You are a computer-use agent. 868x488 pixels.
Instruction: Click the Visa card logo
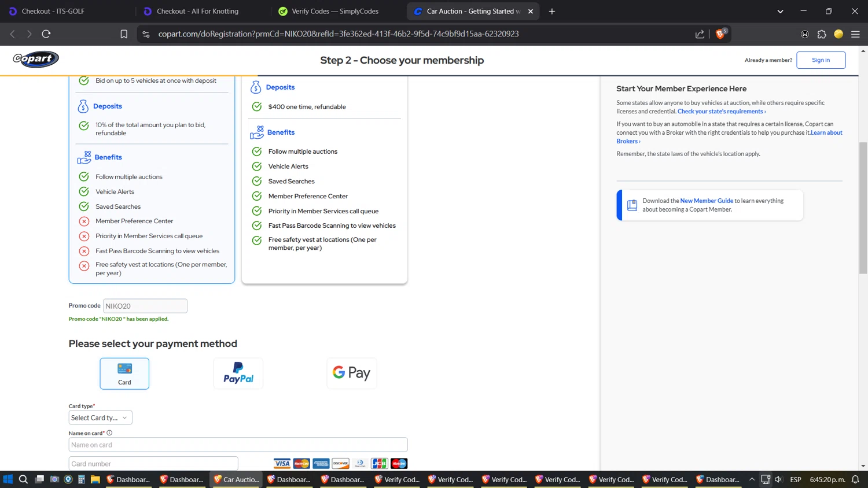pos(282,463)
